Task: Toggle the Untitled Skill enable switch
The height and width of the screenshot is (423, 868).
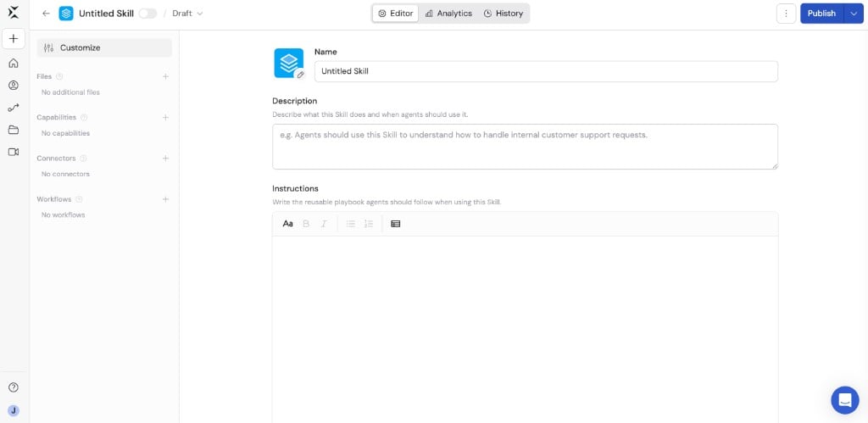Action: click(147, 14)
